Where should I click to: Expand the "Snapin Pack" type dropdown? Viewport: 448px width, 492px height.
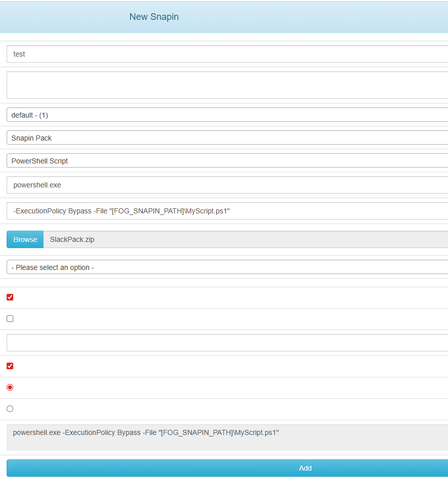point(227,138)
